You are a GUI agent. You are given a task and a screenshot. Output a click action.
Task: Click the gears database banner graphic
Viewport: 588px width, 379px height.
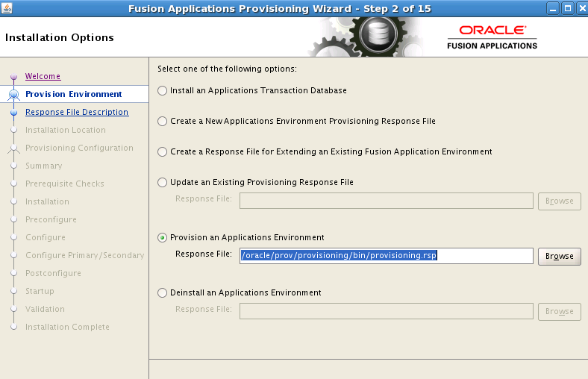pyautogui.click(x=366, y=37)
